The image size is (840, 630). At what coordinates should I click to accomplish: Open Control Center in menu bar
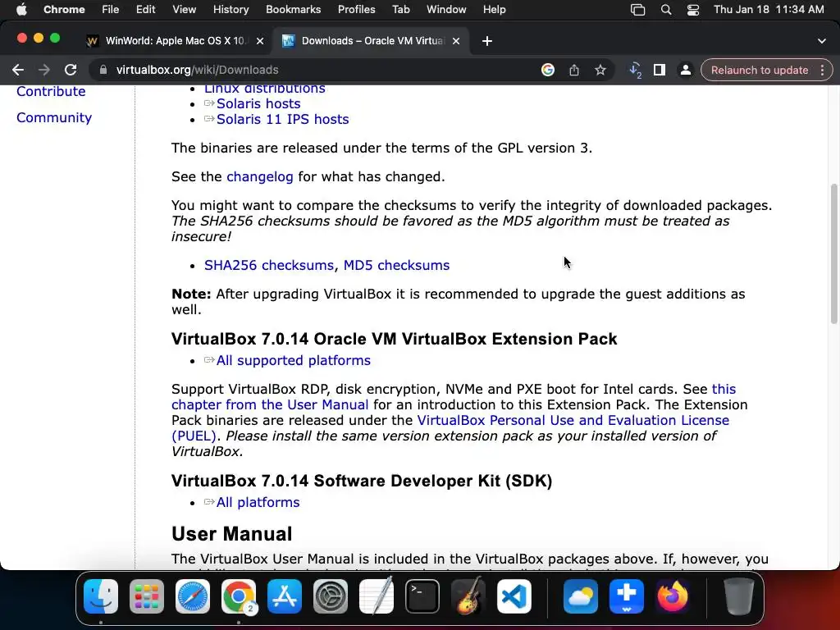click(693, 10)
